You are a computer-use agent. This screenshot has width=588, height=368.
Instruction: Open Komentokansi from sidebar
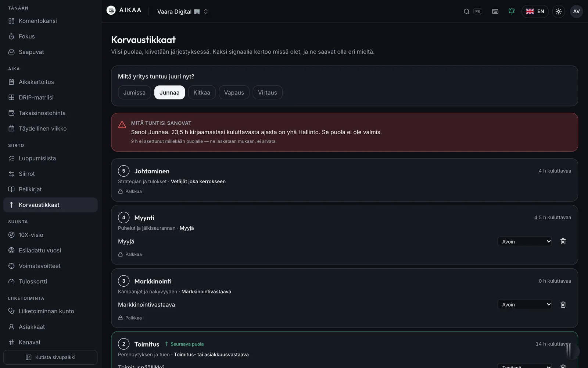tap(50, 21)
